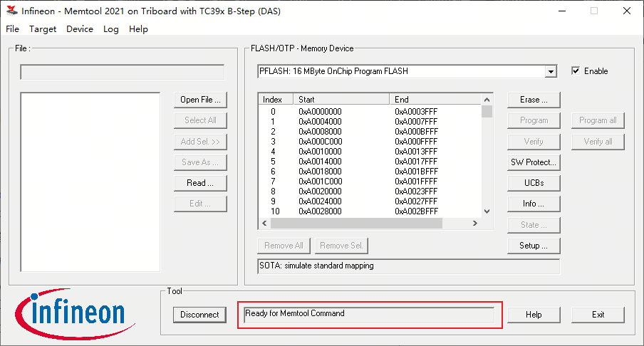Click the vertical scrollbar thumb in sector list
The image size is (644, 346).
click(487, 111)
